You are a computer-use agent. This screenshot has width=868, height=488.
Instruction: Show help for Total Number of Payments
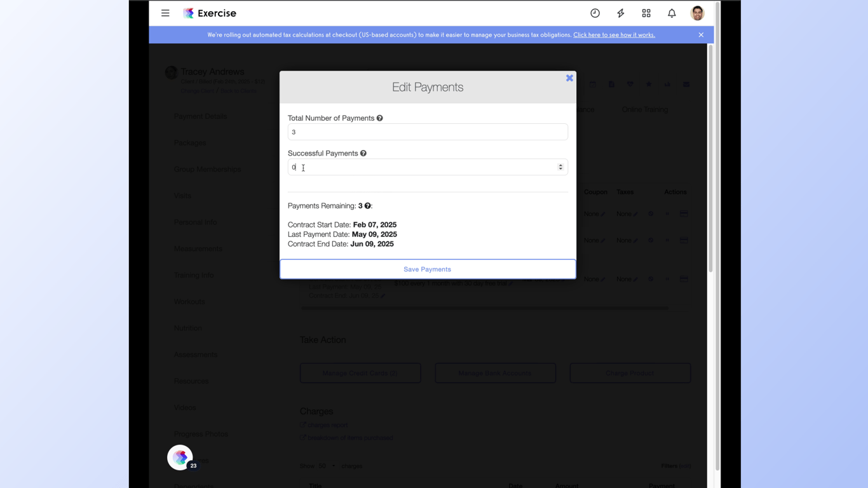pos(379,118)
